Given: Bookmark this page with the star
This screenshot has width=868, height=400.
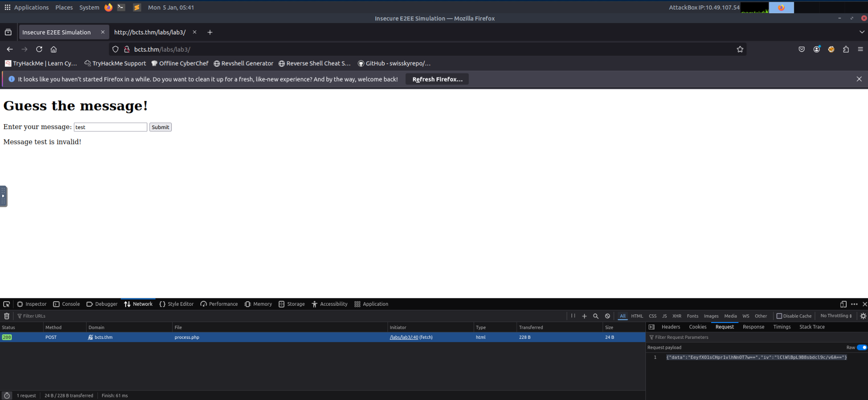Looking at the screenshot, I should (x=740, y=49).
